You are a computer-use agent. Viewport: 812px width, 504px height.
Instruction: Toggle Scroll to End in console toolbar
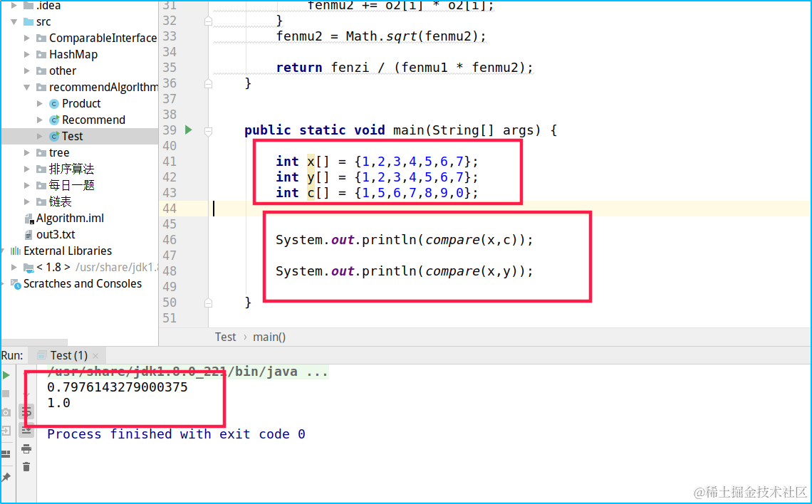click(x=26, y=429)
